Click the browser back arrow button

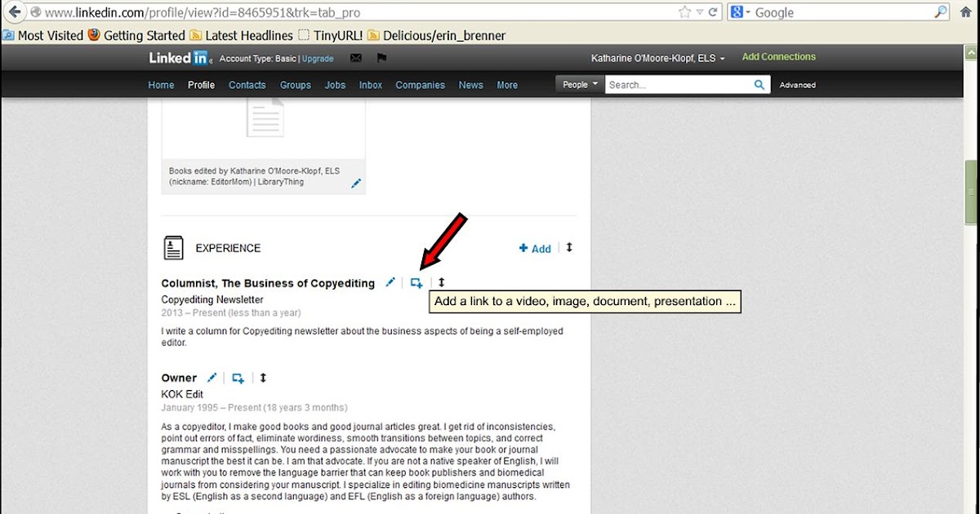point(14,12)
